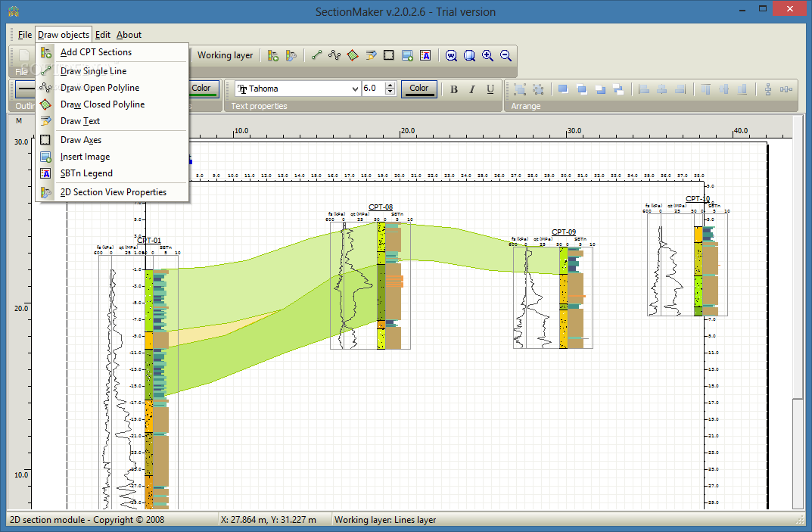
Task: Click the zoom out magnifier icon
Action: [506, 55]
